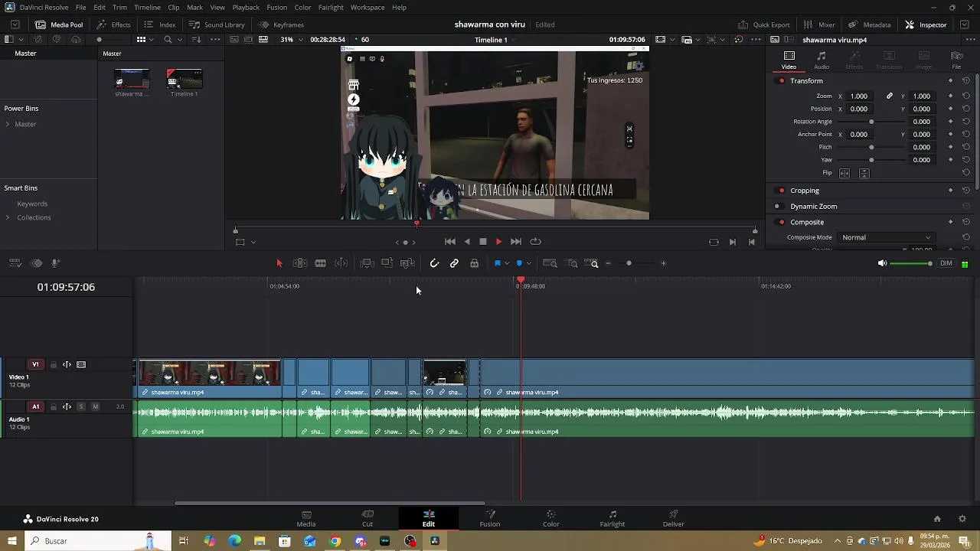980x551 pixels.
Task: Click the Zoom to Fit timeline icon
Action: (550, 263)
